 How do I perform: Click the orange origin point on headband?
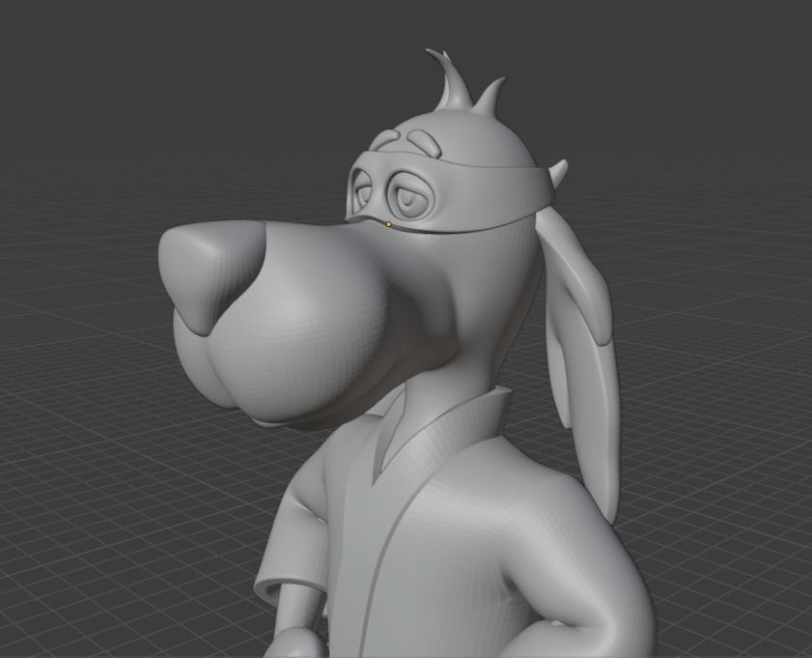[x=388, y=224]
